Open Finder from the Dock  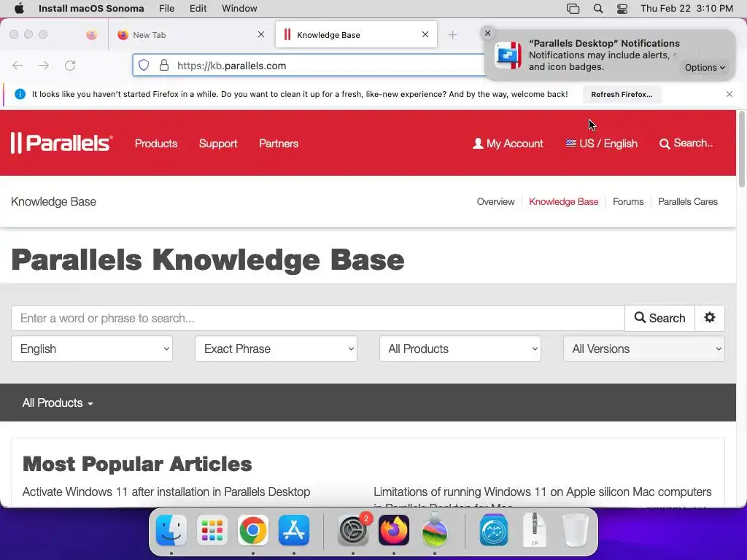[171, 530]
